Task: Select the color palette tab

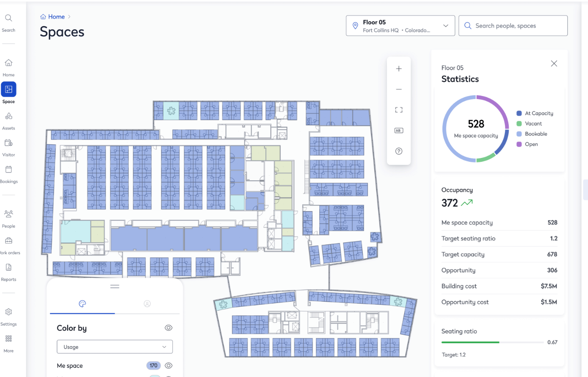Action: point(82,304)
